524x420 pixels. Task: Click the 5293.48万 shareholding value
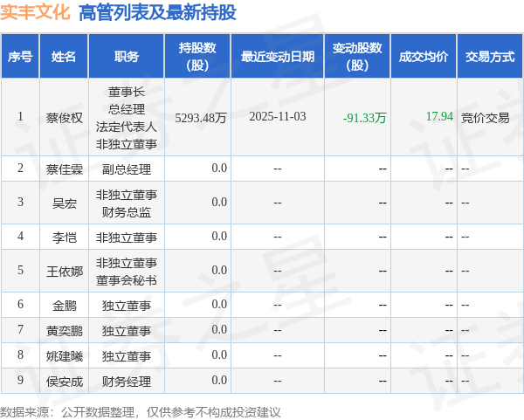click(201, 118)
